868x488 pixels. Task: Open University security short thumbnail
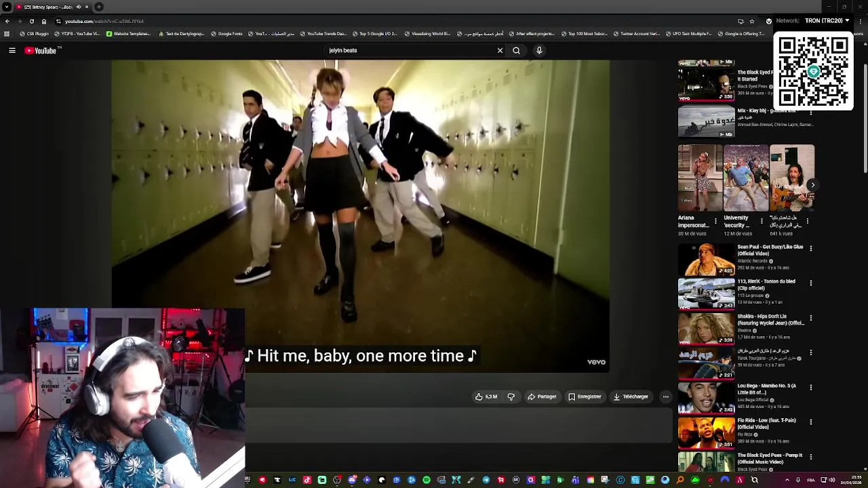(746, 178)
